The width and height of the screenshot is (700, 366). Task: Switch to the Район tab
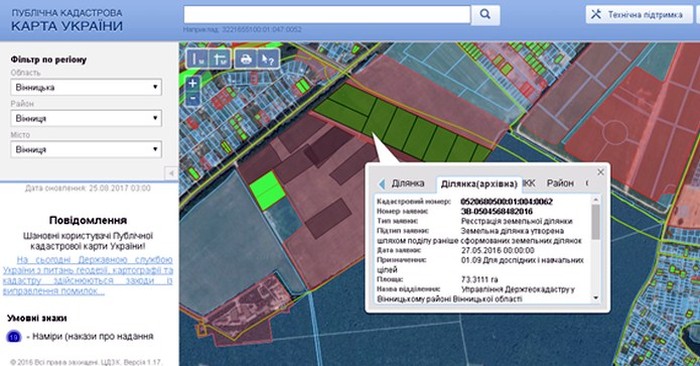(x=560, y=183)
